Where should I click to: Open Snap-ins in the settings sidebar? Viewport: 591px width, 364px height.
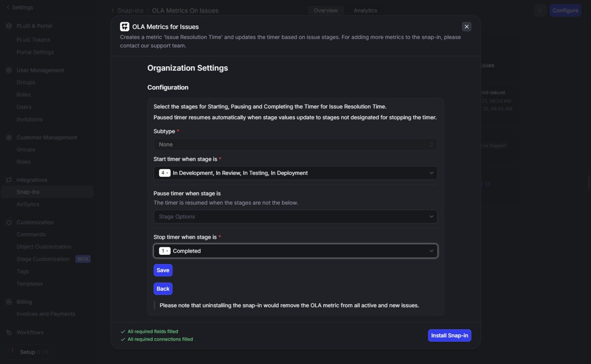point(28,192)
